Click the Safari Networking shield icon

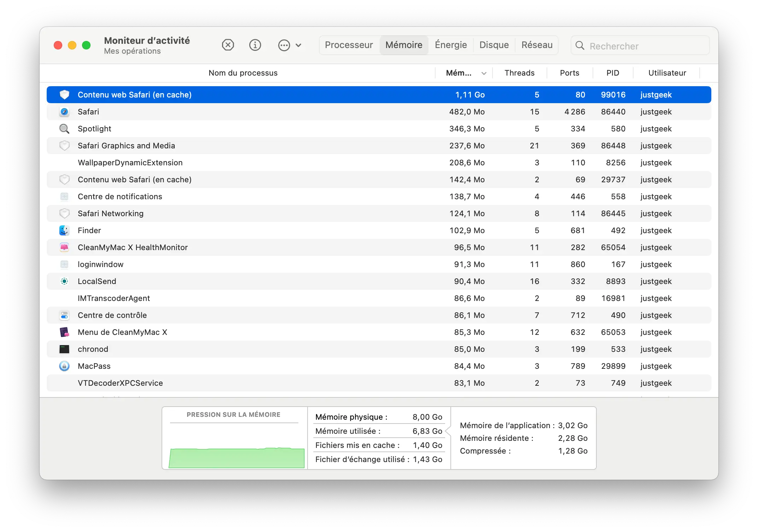64,213
